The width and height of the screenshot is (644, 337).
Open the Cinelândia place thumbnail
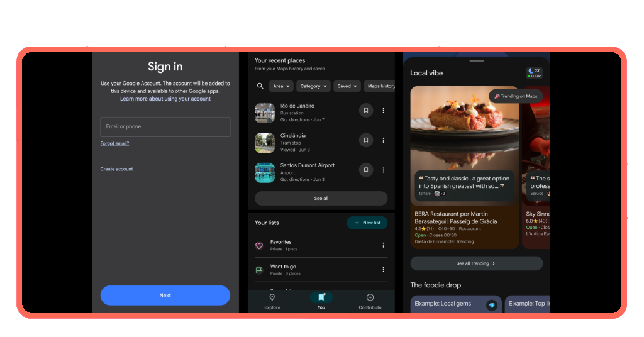265,143
